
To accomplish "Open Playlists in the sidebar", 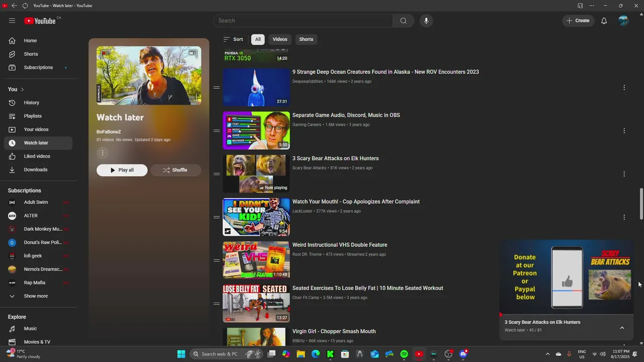I will (x=38, y=116).
